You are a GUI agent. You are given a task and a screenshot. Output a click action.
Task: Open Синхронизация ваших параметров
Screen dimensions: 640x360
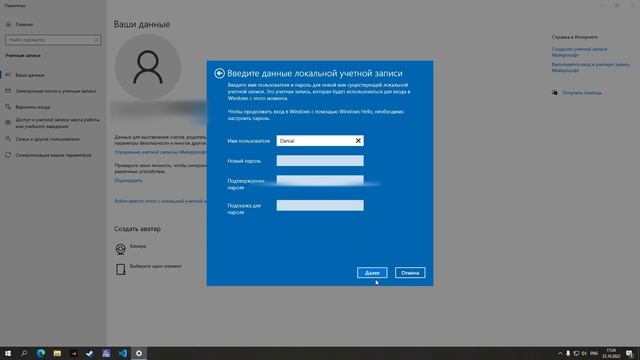53,155
